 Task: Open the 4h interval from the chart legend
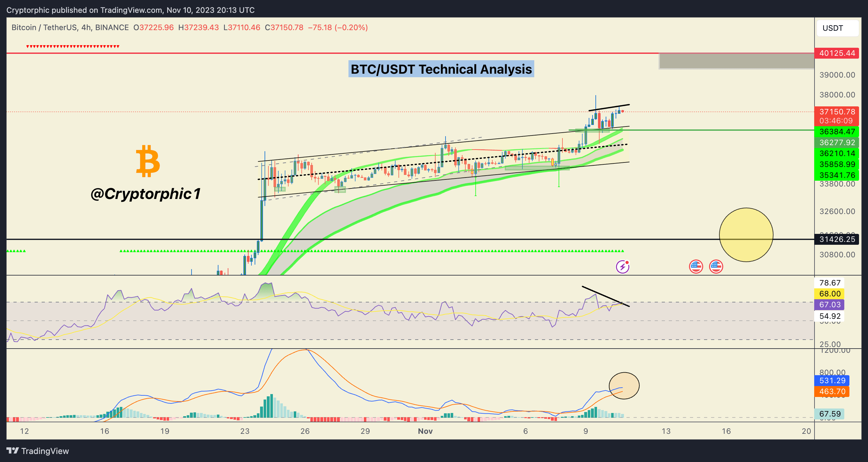click(x=85, y=27)
